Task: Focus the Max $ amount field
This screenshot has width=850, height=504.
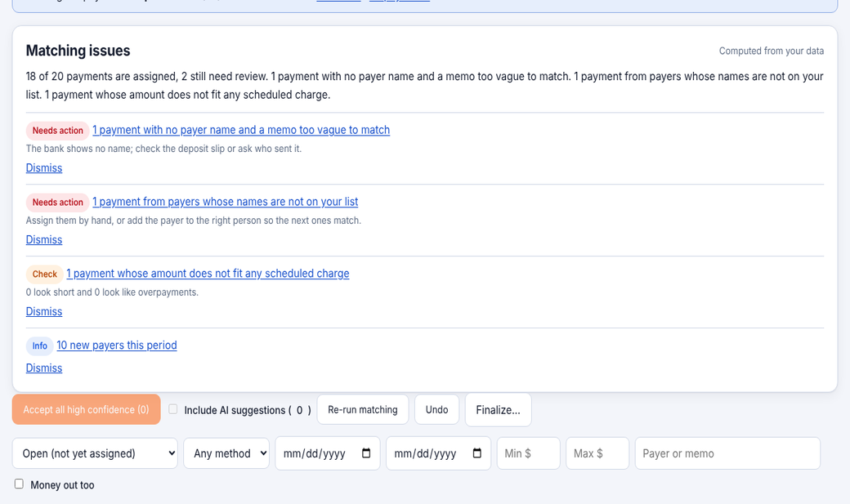Action: click(597, 453)
